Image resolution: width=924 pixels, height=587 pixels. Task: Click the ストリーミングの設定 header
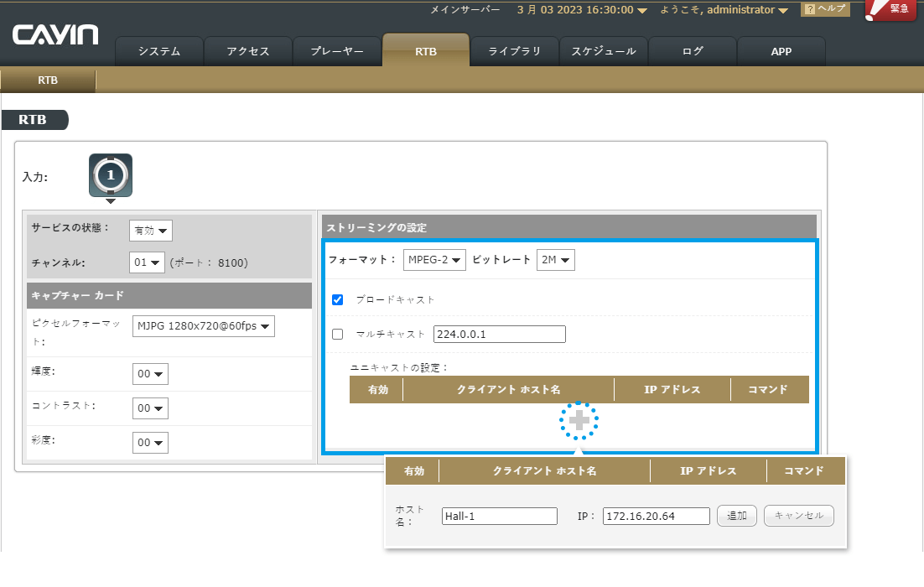pos(569,227)
